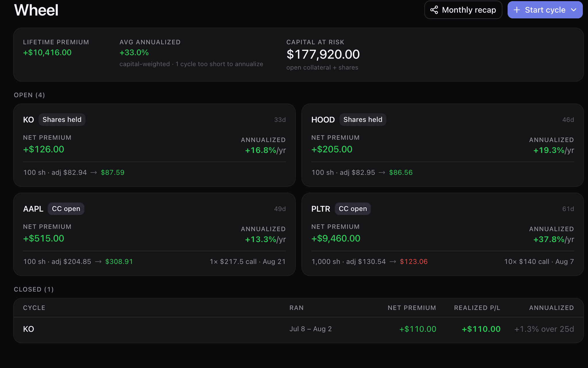
Task: Click the CC open badge on AAPL
Action: point(66,209)
